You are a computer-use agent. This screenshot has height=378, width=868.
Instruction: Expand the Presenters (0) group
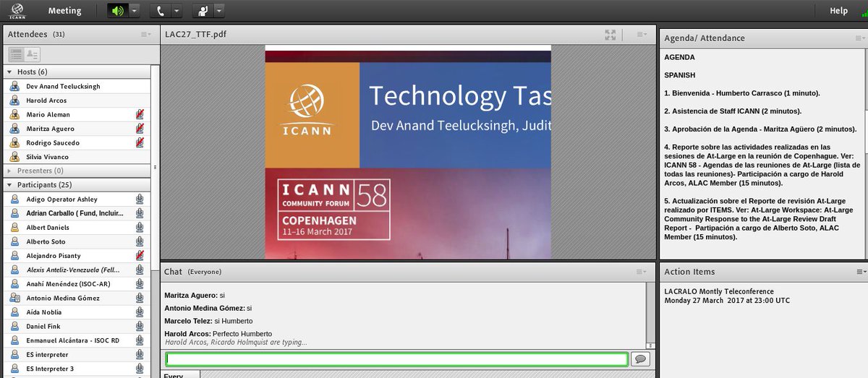point(9,171)
